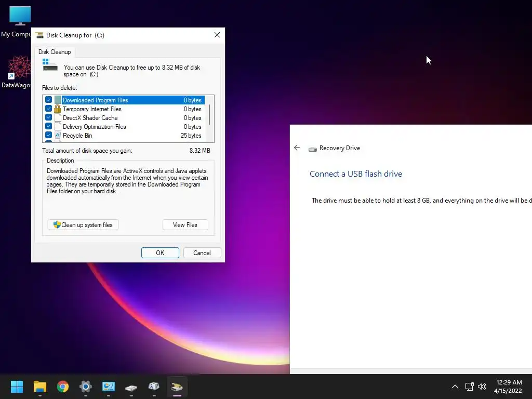532x399 pixels.
Task: Click DirectX Shader Cache file icon
Action: [57, 118]
